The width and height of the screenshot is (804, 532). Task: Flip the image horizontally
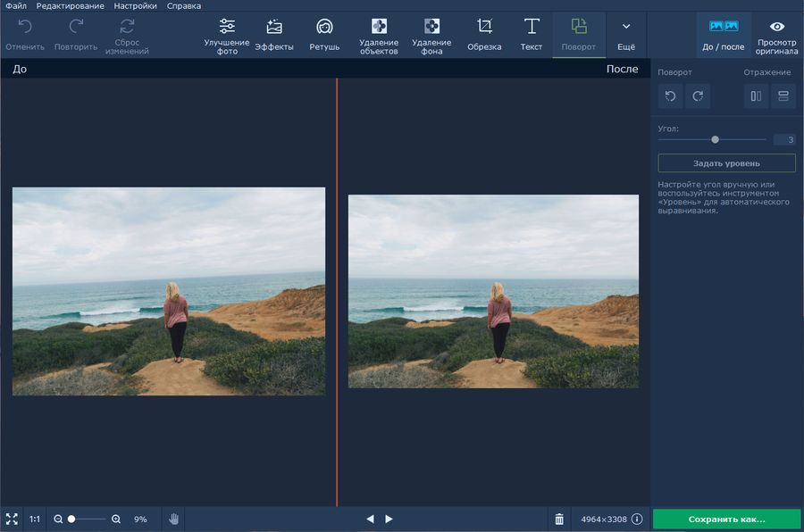756,96
